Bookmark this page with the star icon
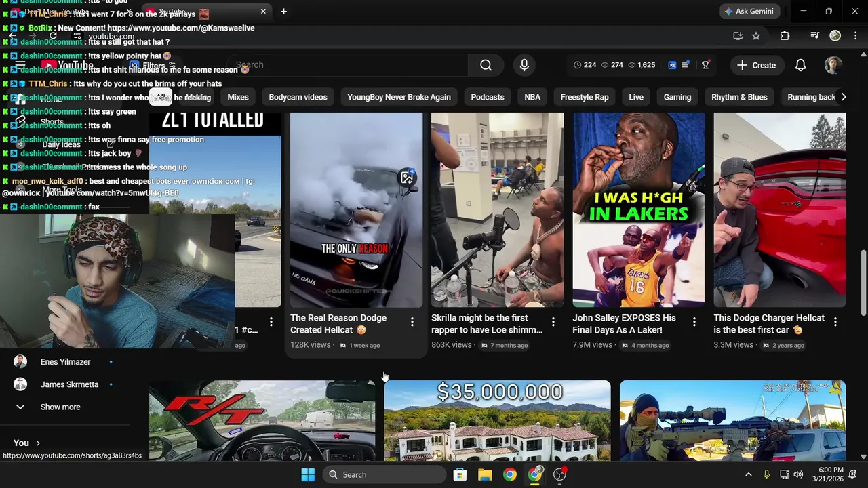868x488 pixels. (x=756, y=36)
